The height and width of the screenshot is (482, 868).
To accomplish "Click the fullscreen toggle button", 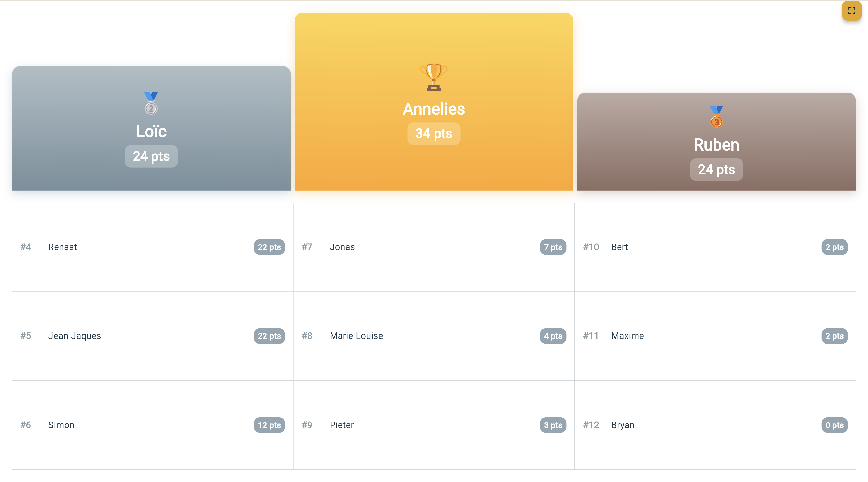I will (x=851, y=11).
